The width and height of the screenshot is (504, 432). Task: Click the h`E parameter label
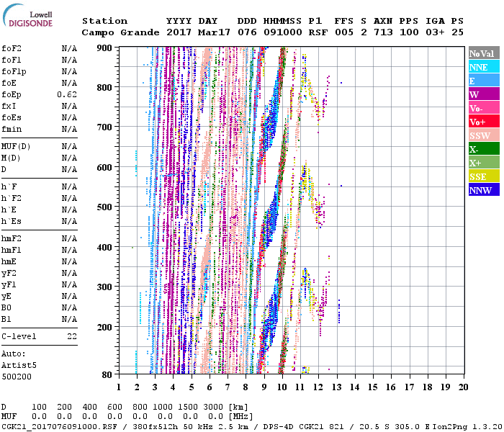click(9, 210)
